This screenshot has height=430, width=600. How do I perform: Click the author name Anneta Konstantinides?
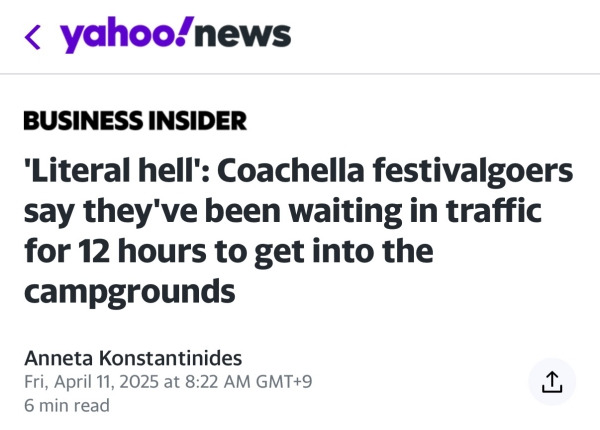[133, 358]
